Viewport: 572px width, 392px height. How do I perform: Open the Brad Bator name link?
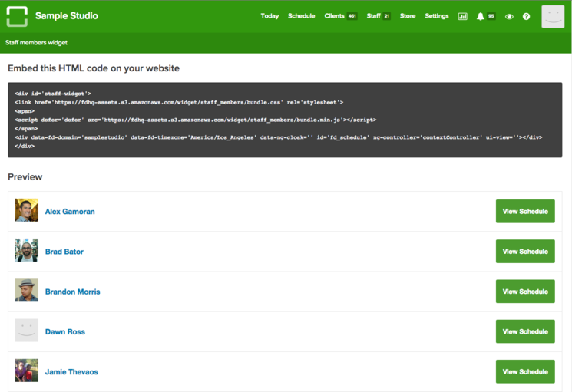click(64, 252)
